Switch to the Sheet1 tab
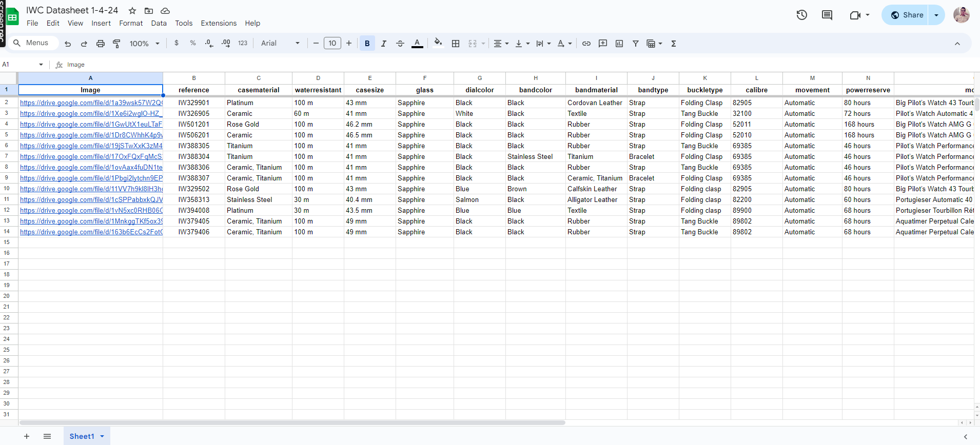Image resolution: width=980 pixels, height=445 pixels. pyautogui.click(x=82, y=436)
